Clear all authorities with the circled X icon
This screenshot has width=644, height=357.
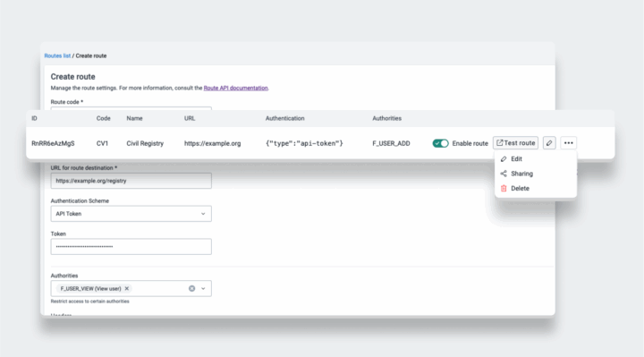click(191, 288)
